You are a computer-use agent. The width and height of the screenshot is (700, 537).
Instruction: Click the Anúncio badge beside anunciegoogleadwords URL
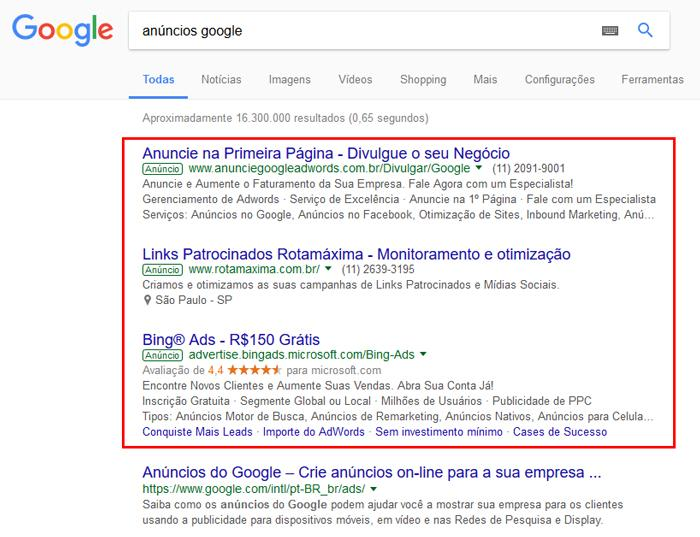pos(162,169)
